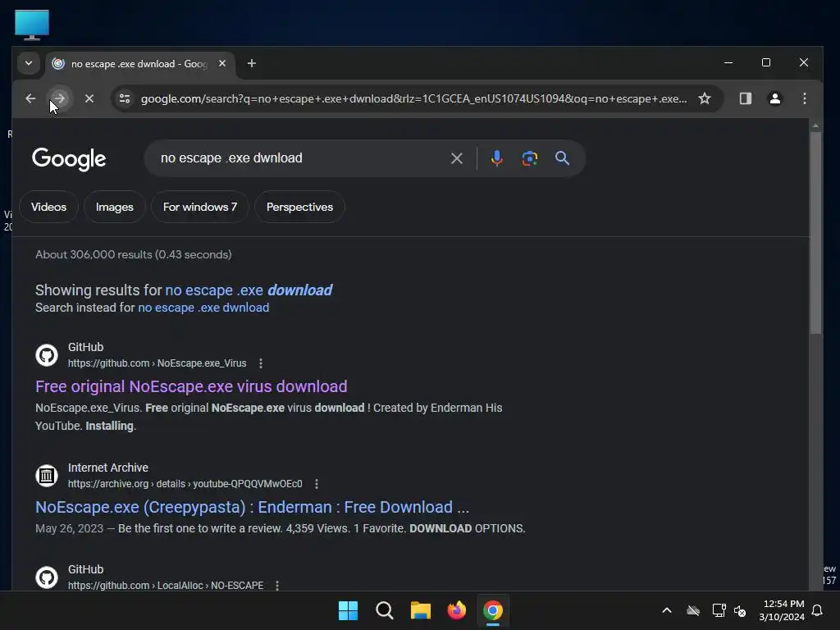Apply the For windows 7 filter chip
The height and width of the screenshot is (630, 840).
(x=200, y=207)
